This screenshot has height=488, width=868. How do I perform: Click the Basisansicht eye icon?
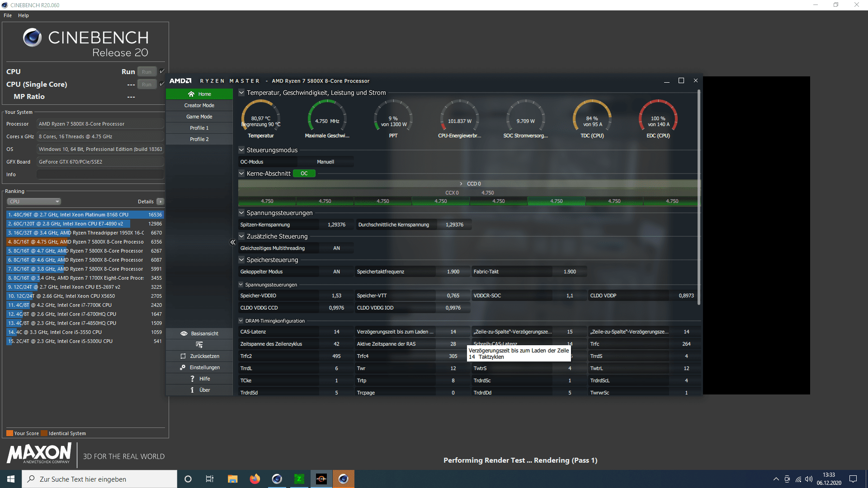click(184, 333)
